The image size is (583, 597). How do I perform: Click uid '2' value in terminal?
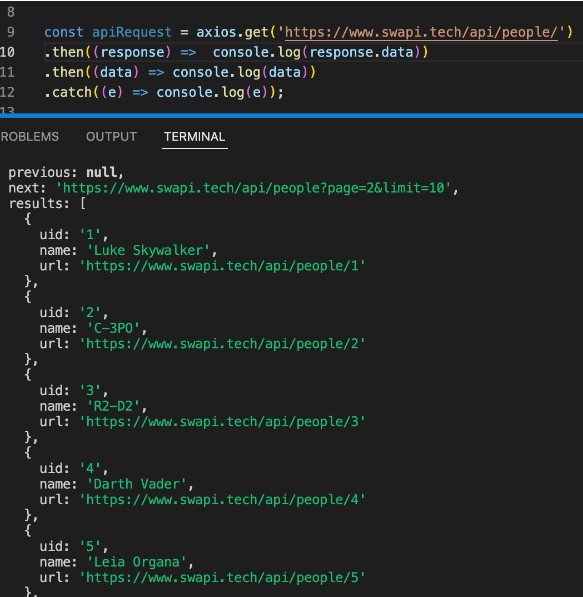(90, 313)
